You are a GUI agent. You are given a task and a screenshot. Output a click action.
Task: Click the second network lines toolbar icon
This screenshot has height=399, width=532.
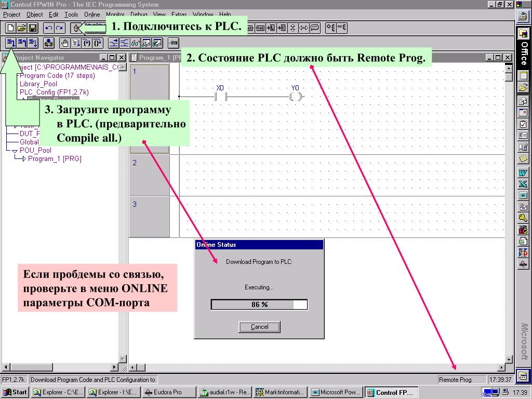(125, 43)
